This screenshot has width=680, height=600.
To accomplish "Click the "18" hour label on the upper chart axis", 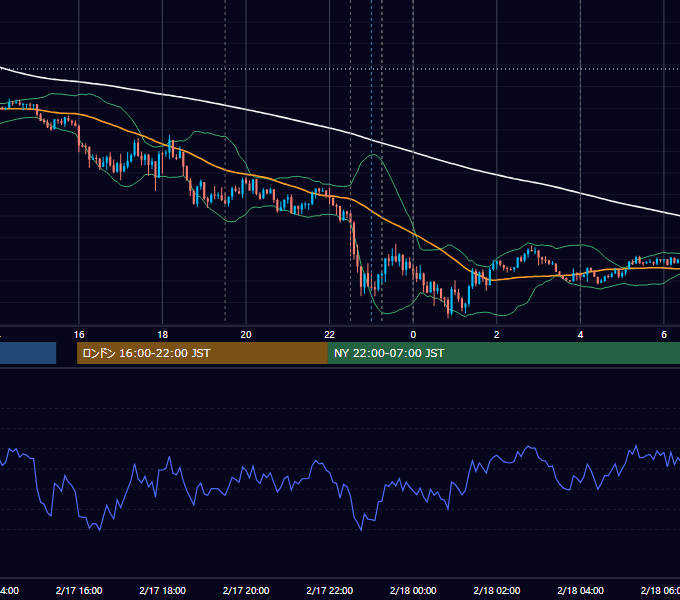I will coord(163,335).
